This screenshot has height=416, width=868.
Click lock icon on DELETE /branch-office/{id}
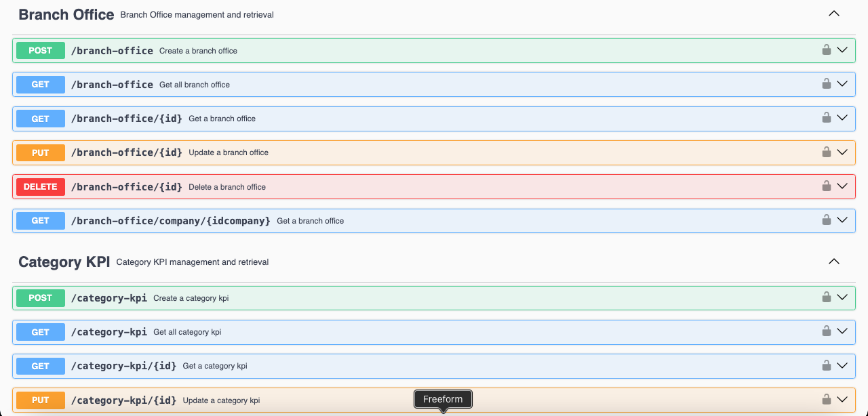[826, 186]
